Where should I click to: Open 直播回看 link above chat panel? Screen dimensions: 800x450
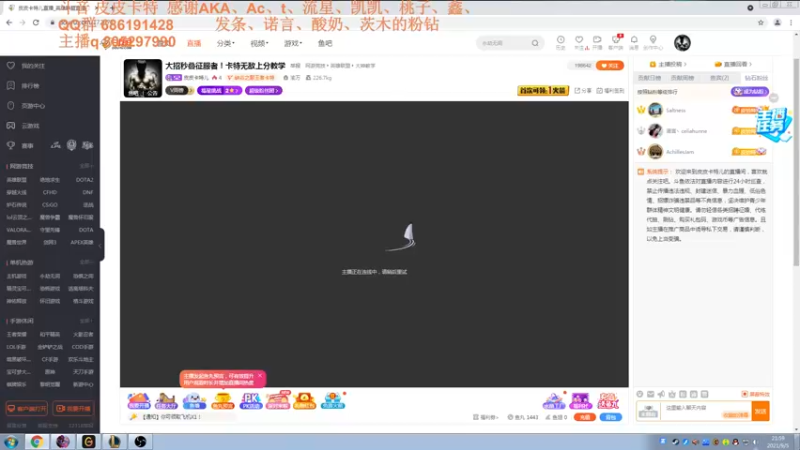733,64
